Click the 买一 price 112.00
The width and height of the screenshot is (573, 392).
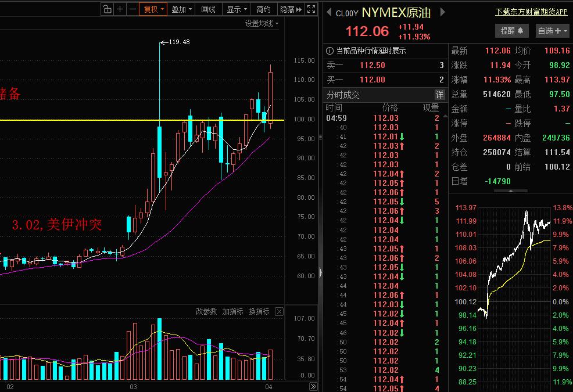(x=373, y=80)
